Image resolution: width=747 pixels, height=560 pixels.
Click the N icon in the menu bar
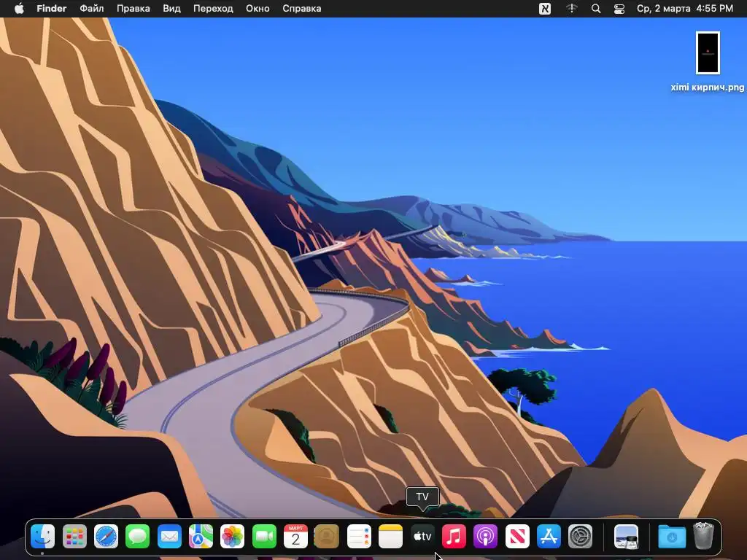[545, 9]
